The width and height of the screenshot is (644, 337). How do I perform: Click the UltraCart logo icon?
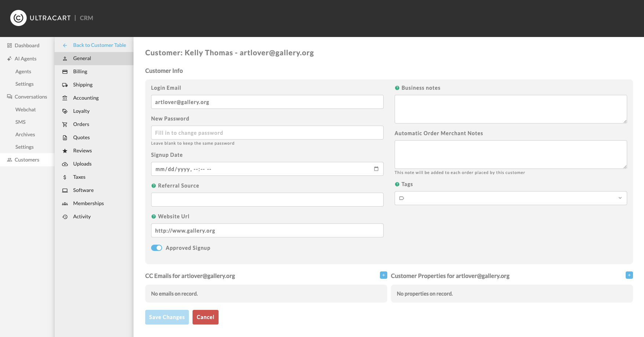(x=18, y=18)
